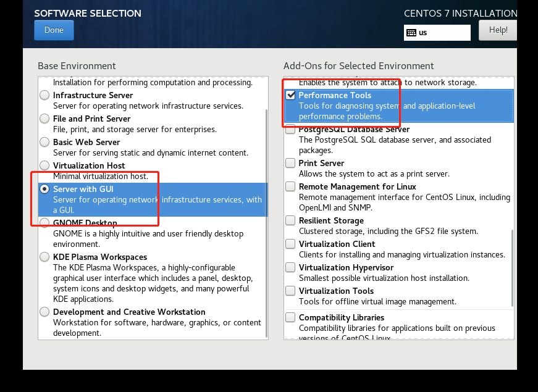The image size is (538, 392).
Task: Enable PostgreSQL Database Server add-on
Action: (x=290, y=130)
